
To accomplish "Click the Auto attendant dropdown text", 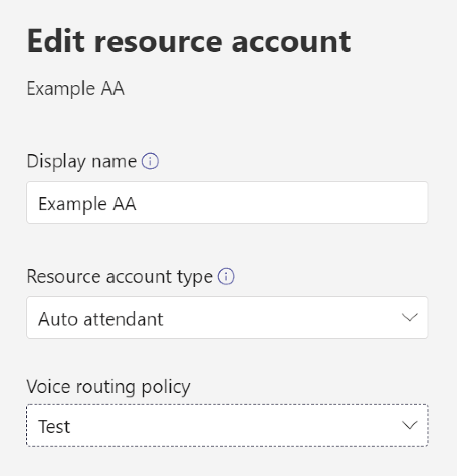I will pyautogui.click(x=101, y=318).
